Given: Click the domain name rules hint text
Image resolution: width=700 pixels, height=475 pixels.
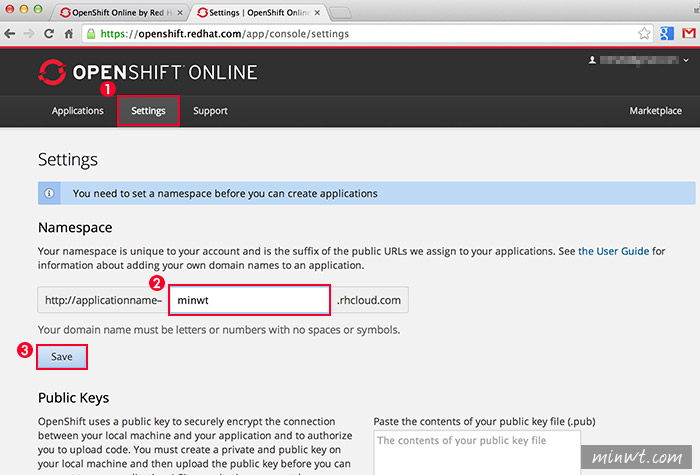Looking at the screenshot, I should click(x=219, y=330).
